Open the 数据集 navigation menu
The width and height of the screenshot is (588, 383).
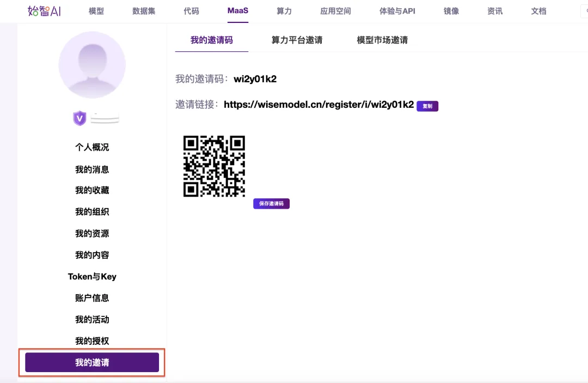click(x=144, y=11)
